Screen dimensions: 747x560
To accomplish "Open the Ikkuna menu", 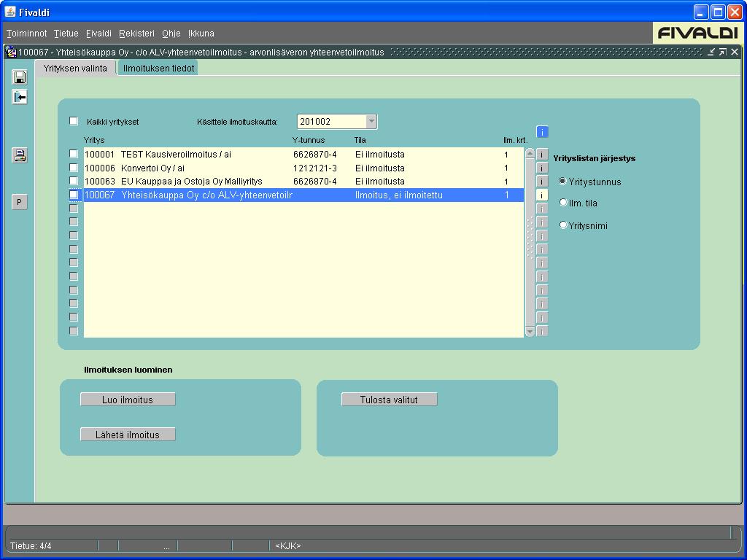I will (x=201, y=34).
